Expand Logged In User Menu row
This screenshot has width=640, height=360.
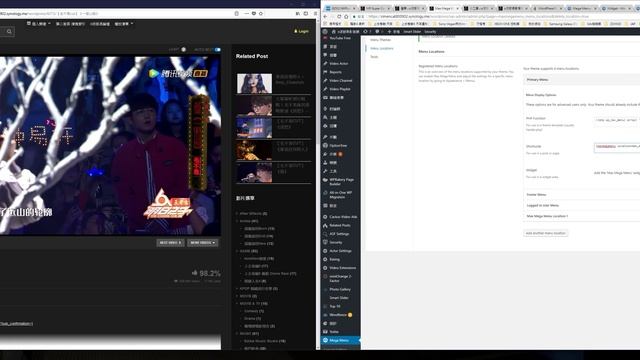point(582,205)
